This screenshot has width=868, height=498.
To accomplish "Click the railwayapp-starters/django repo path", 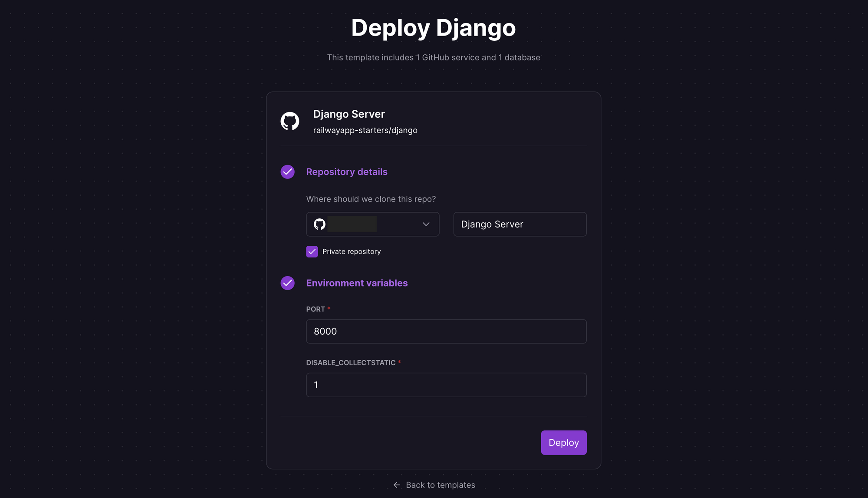I will 365,130.
